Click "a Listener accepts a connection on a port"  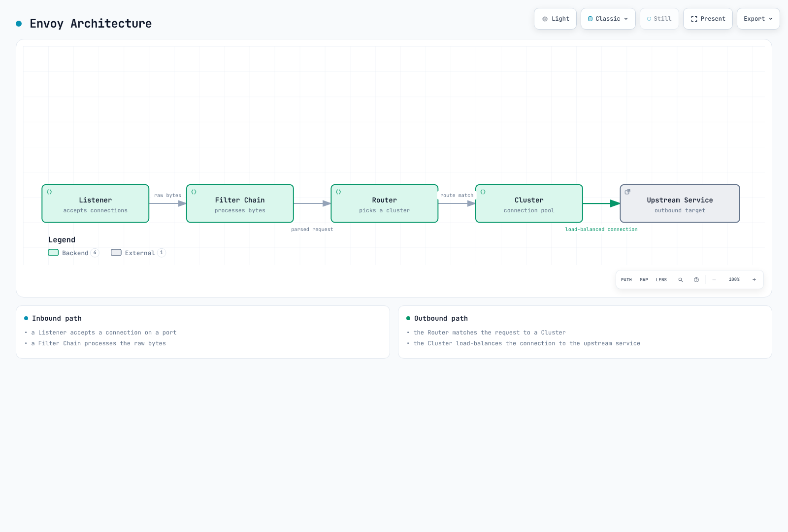[104, 332]
